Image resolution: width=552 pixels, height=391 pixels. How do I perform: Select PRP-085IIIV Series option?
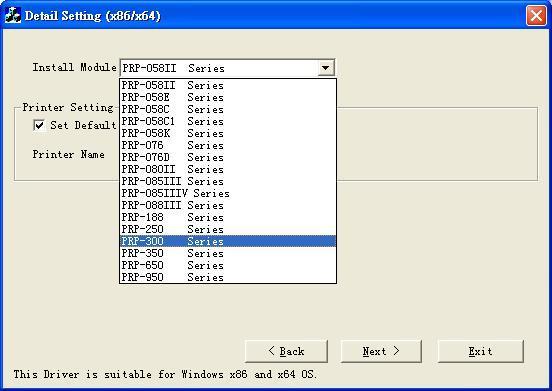[228, 193]
